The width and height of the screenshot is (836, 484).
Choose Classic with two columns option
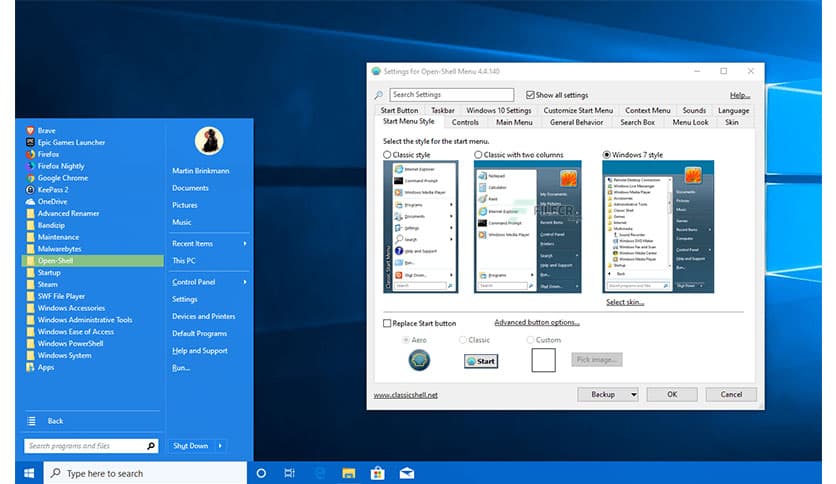(478, 155)
